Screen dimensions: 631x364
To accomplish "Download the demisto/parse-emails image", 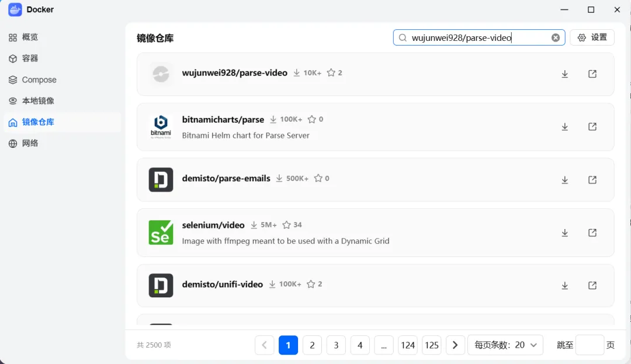I will [x=564, y=180].
